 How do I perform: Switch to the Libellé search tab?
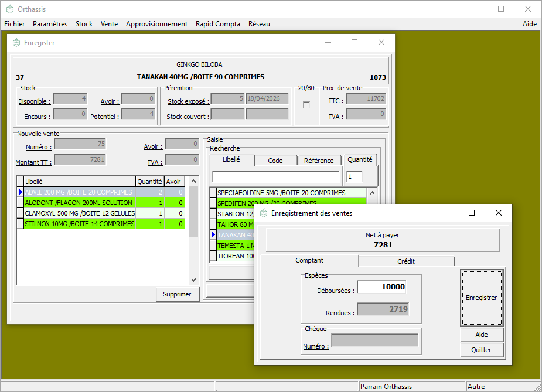[231, 159]
